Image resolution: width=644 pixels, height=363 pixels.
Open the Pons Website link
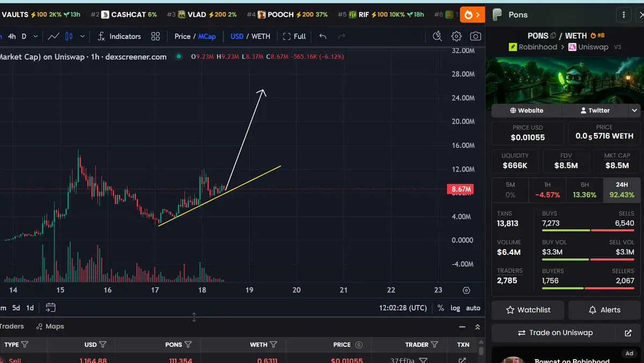click(526, 111)
